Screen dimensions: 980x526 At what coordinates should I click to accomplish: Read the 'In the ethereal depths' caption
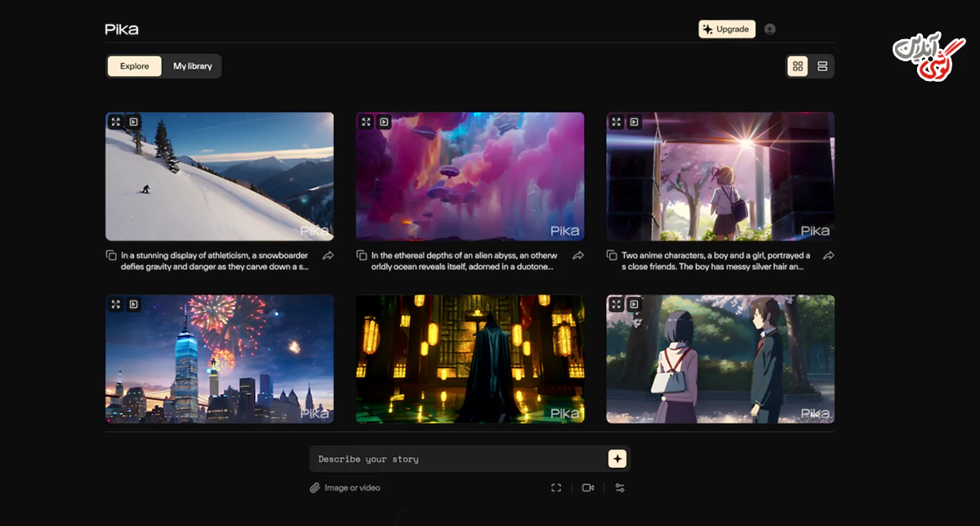pyautogui.click(x=465, y=261)
